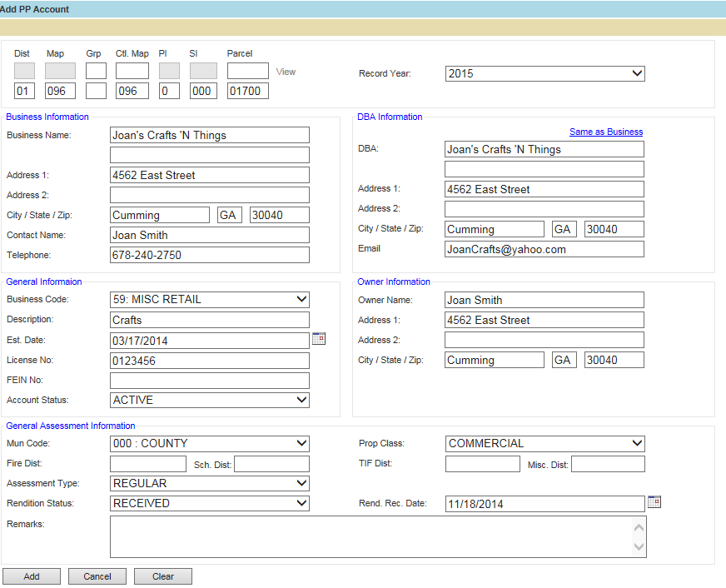Open the Mun Code dropdown
This screenshot has height=588, width=726.
(x=209, y=444)
